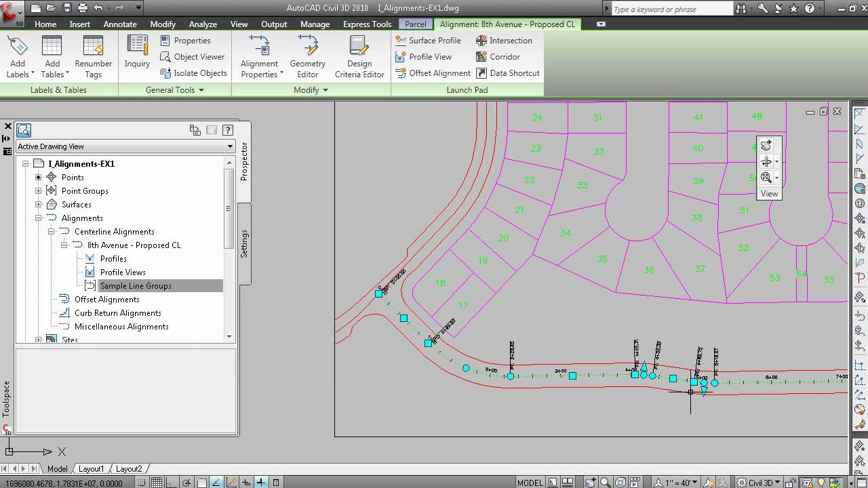Click the Save icon in quick access toolbar
Viewport: 868px width, 488px height.
point(66,8)
